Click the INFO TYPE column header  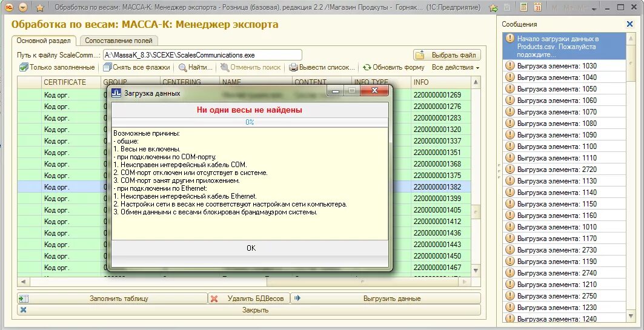pyautogui.click(x=382, y=82)
